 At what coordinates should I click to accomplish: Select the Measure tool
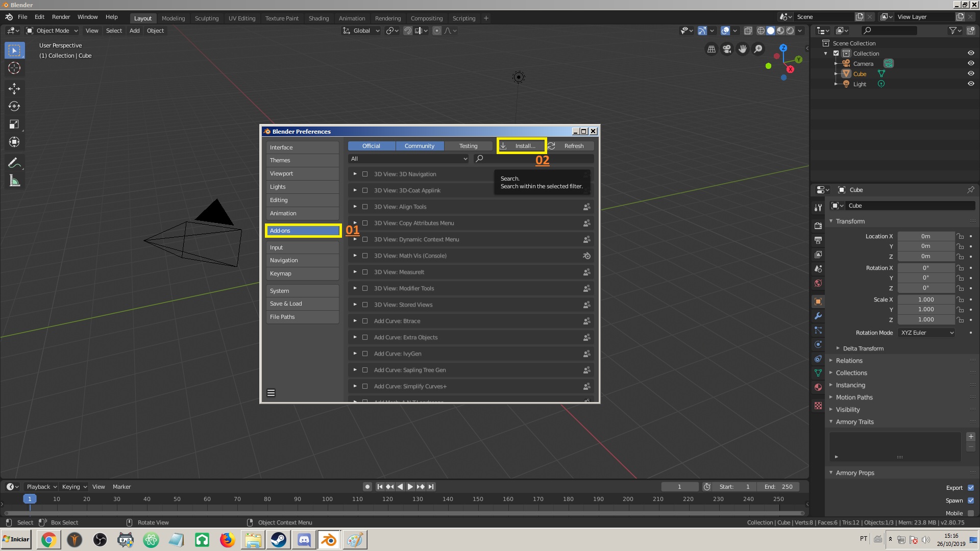click(14, 181)
